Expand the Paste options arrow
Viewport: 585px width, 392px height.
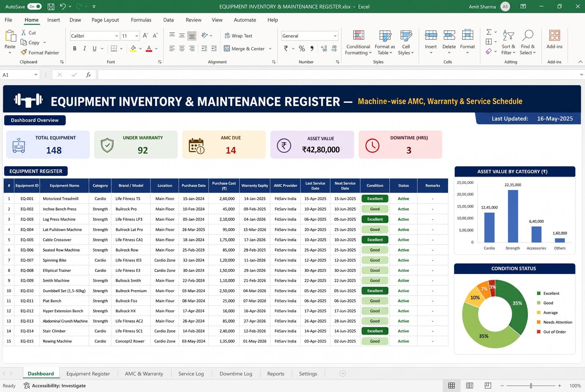pyautogui.click(x=10, y=53)
